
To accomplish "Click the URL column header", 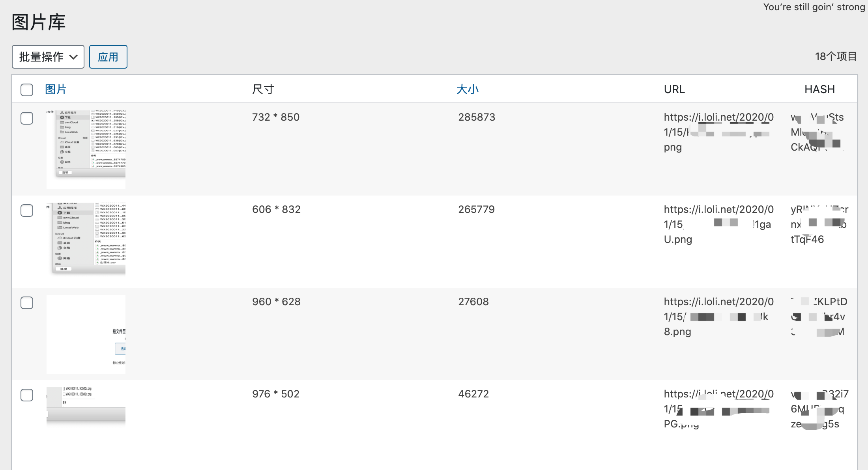I will click(x=674, y=90).
